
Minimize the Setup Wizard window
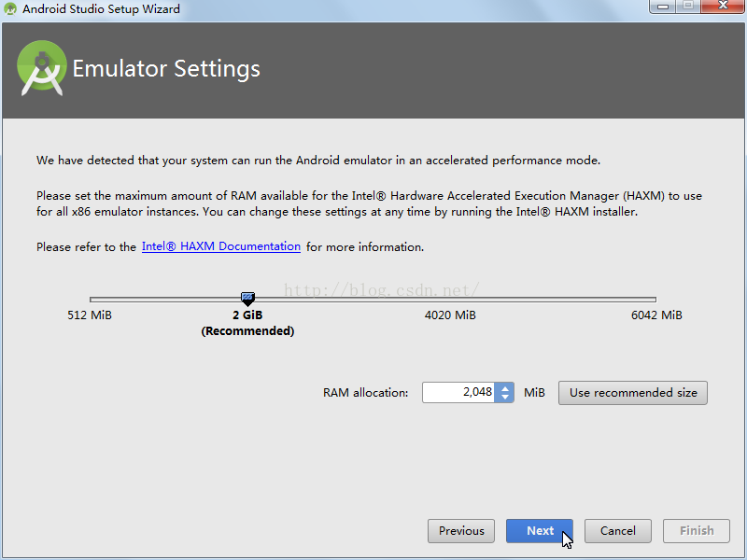[663, 6]
